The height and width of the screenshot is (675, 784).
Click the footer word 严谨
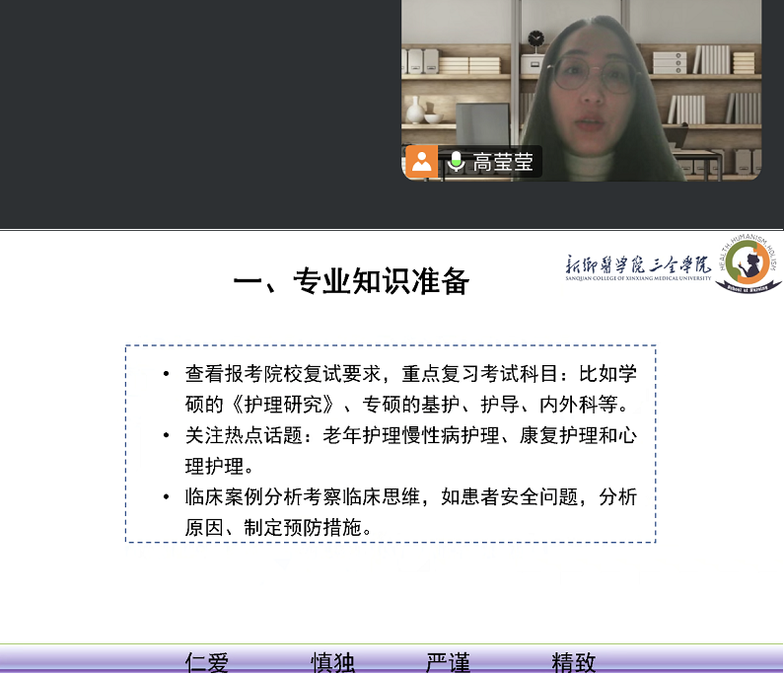[448, 663]
